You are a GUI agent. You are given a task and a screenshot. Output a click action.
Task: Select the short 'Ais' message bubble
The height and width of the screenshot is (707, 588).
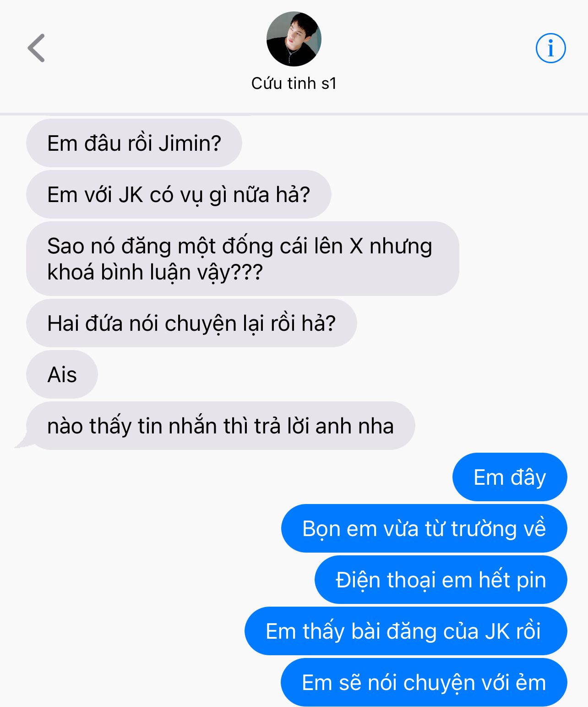62,374
